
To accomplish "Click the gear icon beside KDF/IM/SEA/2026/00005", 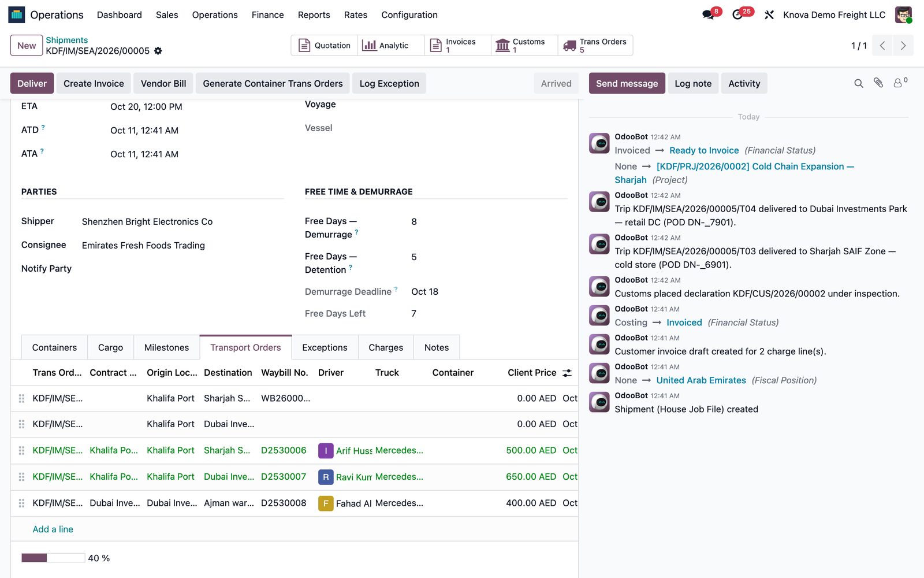I will [x=158, y=51].
